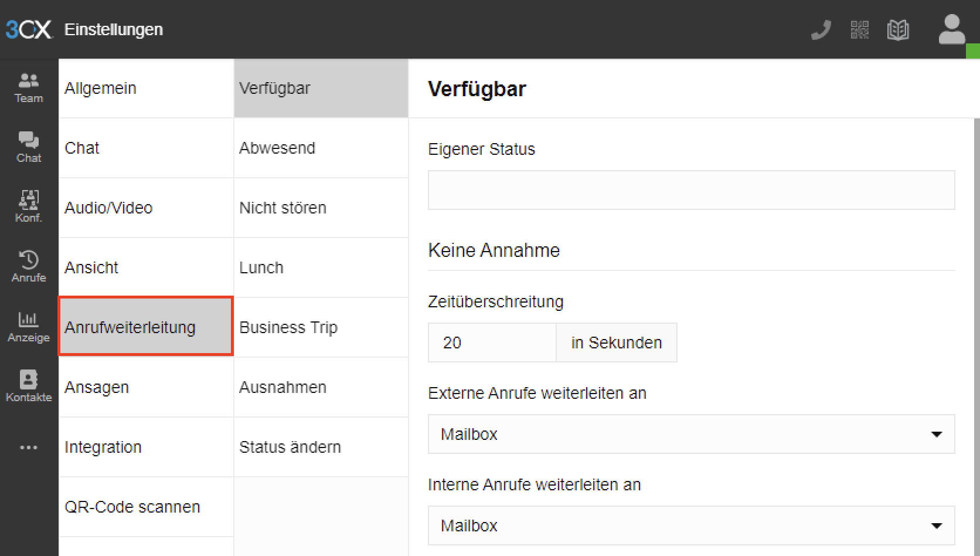Viewport: 980px width, 556px height.
Task: Select the Abwesend status tab
Action: tap(321, 148)
